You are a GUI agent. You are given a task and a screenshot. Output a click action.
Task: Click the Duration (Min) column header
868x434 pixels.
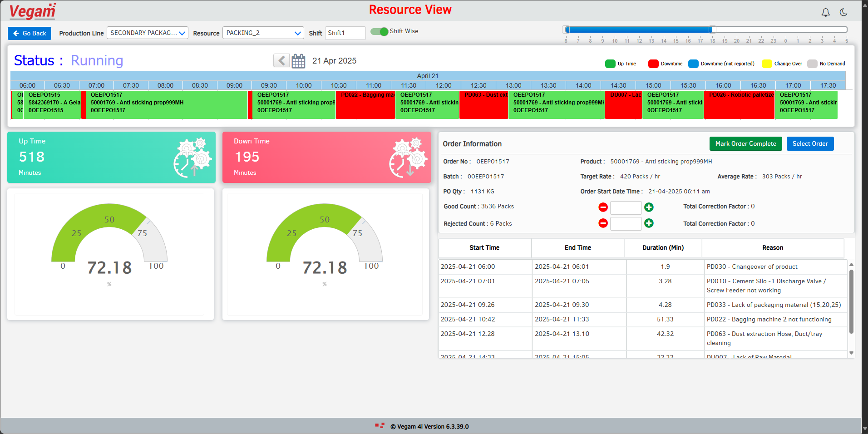tap(663, 248)
